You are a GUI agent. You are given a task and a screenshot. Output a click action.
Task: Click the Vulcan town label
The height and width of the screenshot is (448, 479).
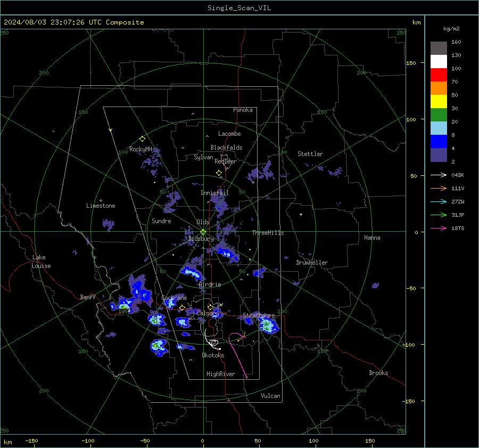click(270, 396)
